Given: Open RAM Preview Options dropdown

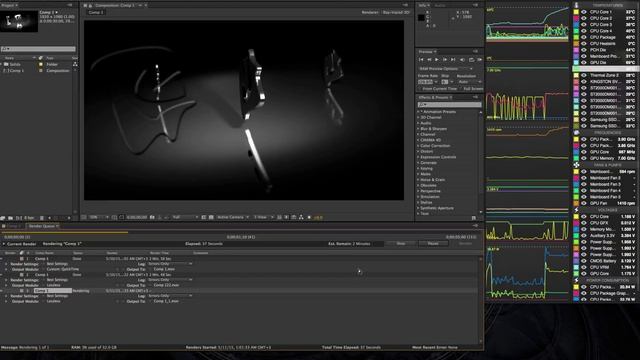Looking at the screenshot, I should [x=446, y=69].
